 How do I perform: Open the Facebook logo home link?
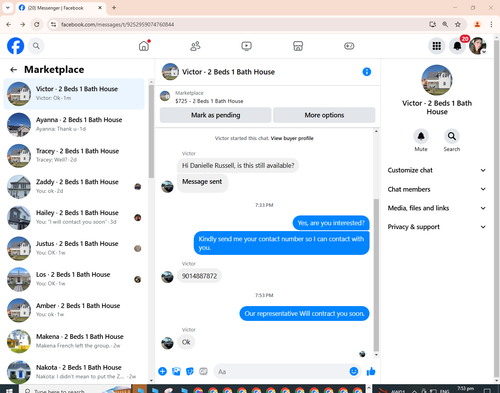pyautogui.click(x=15, y=46)
